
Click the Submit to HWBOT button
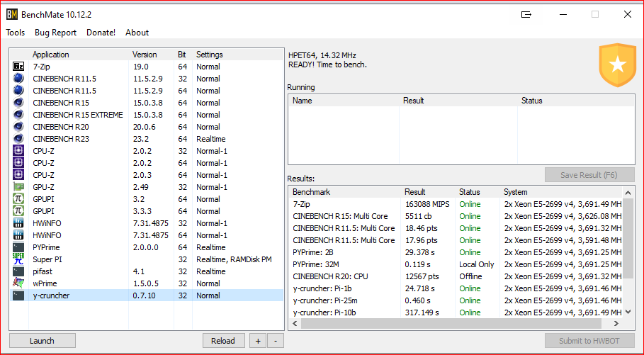coord(589,341)
